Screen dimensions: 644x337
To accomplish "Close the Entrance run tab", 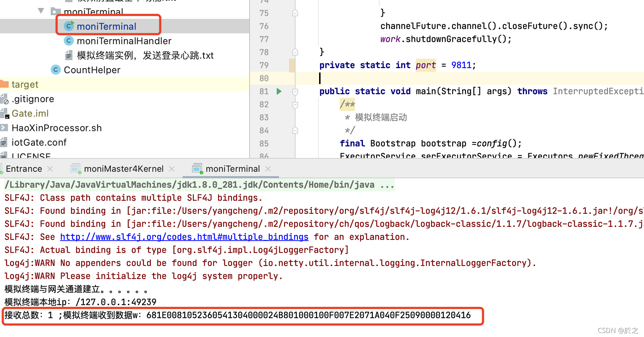I will point(50,169).
